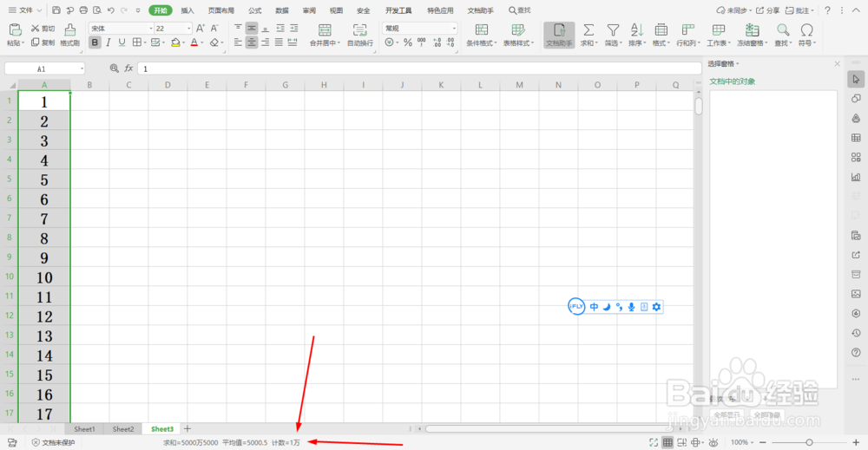The image size is (868, 450).
Task: Toggle align left
Action: (238, 42)
